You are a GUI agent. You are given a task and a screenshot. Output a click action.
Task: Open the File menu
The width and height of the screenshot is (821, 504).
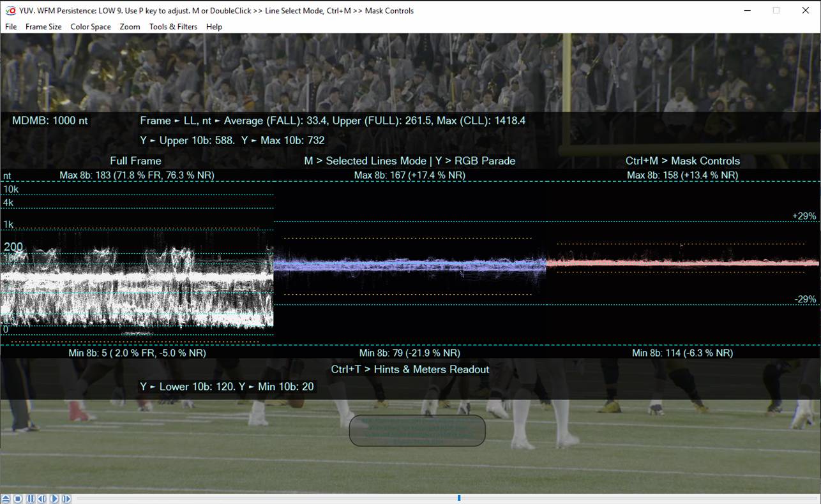pos(11,27)
